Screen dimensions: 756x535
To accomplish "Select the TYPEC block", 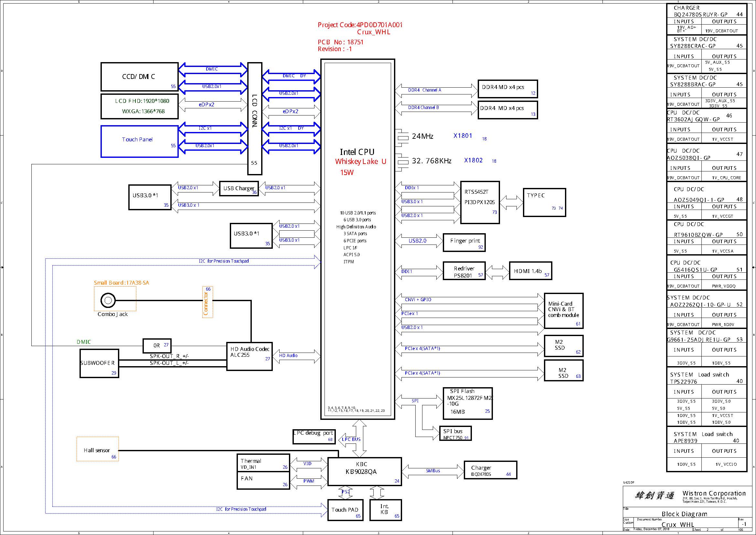I will [x=544, y=202].
